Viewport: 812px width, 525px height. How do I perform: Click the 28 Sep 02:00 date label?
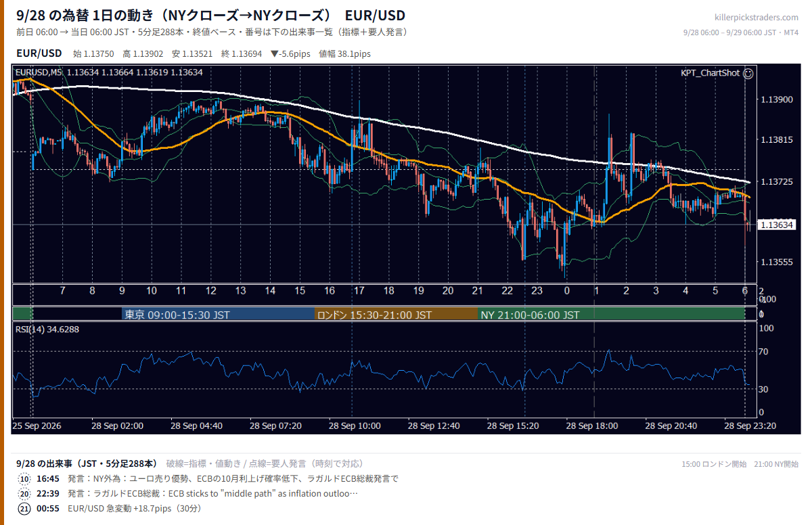118,426
